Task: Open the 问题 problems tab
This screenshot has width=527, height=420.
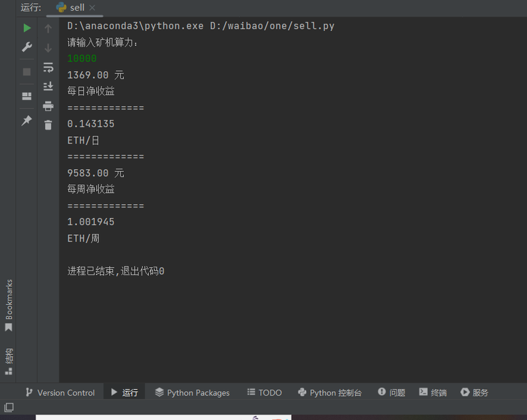Action: click(x=391, y=392)
